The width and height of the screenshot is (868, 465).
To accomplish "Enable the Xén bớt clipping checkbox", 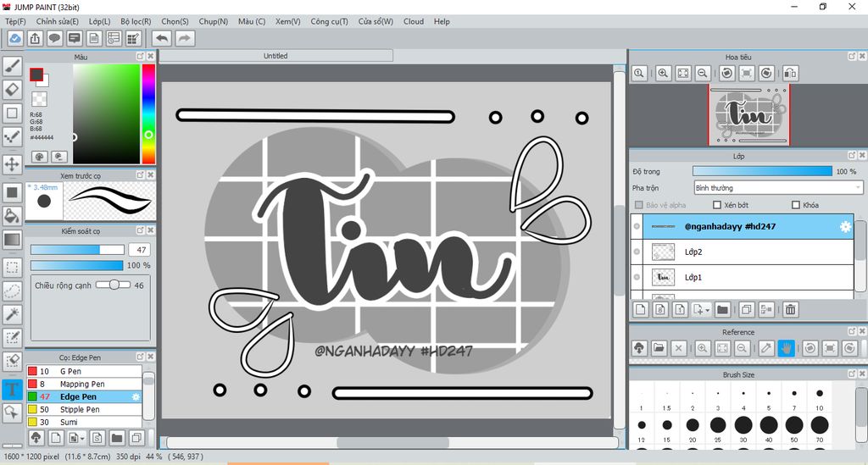I will point(717,205).
